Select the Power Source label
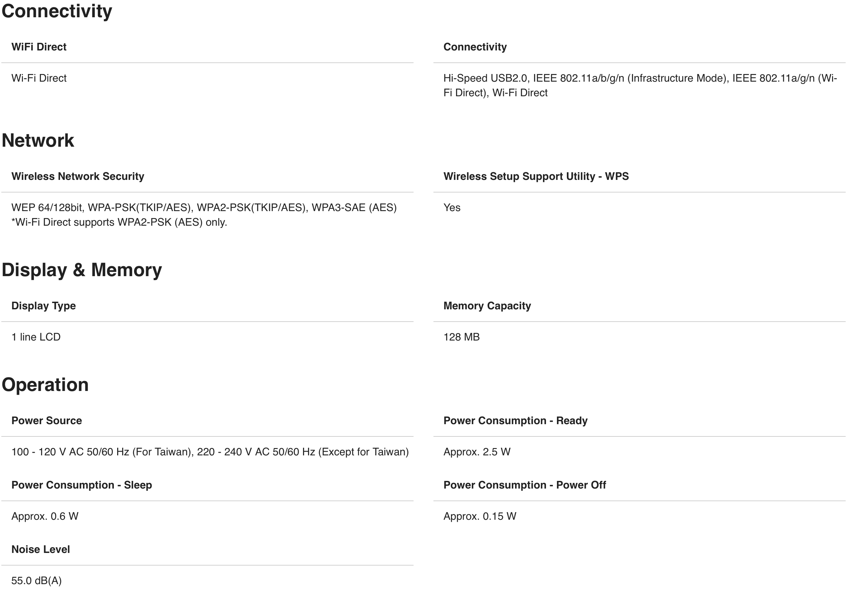This screenshot has height=616, width=847. 47,421
